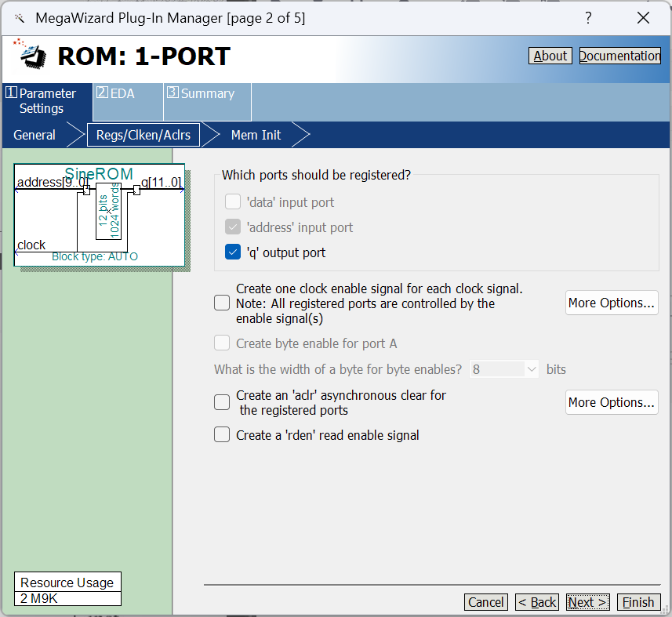Enable clock enable signal checkbox
This screenshot has height=617, width=672.
point(222,303)
